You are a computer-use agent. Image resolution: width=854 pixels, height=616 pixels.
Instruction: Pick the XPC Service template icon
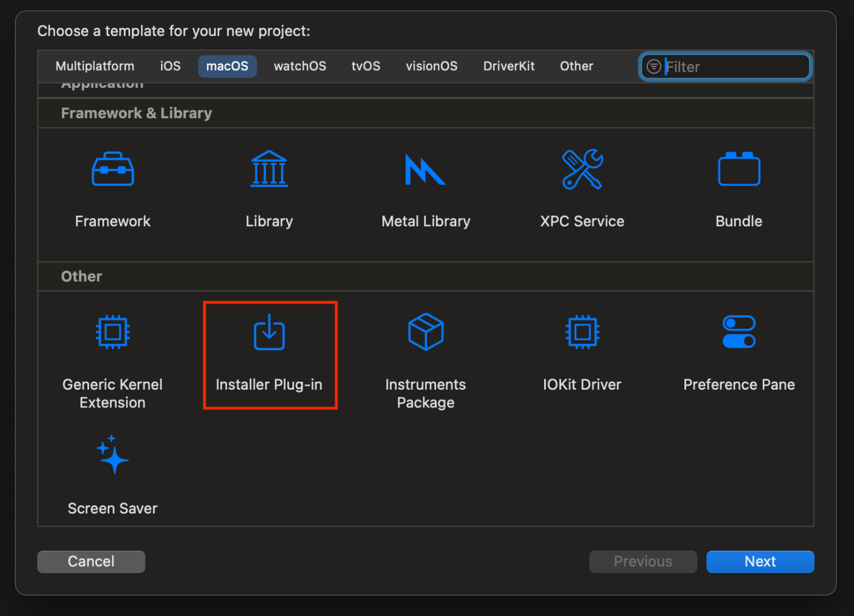583,169
